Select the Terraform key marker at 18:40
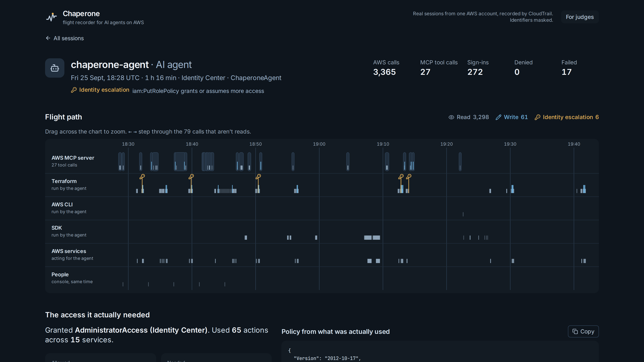The height and width of the screenshot is (362, 644). tap(191, 177)
